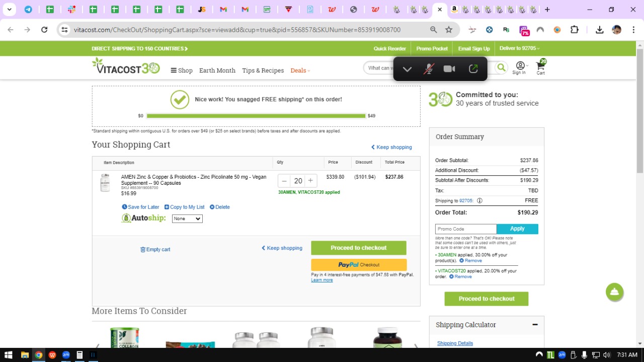Viewport: 644px width, 362px height.
Task: Click the AMEN Zinc product thumbnail
Action: coord(105,183)
